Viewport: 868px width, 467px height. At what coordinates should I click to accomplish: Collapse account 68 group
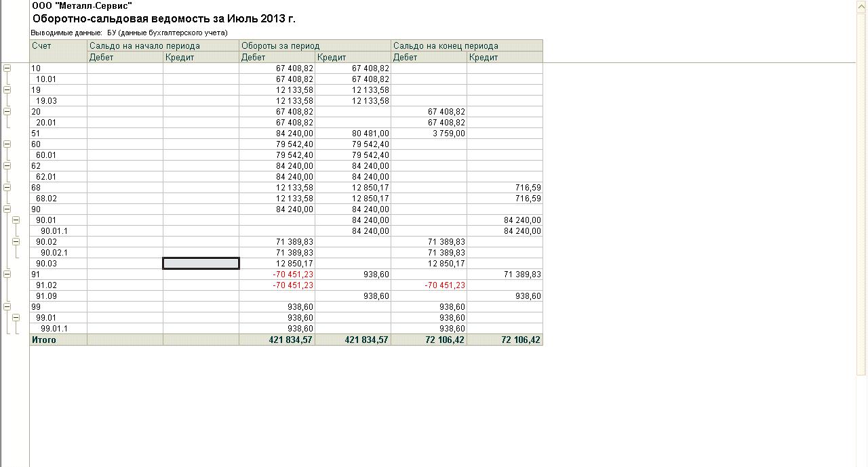coord(7,187)
